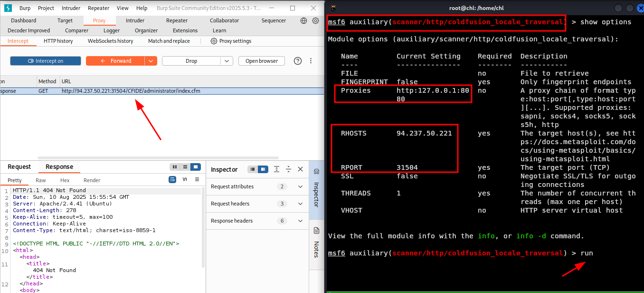Click the terminal app icon in title bar
Screen dimensions: 644x293
pyautogui.click(x=334, y=8)
